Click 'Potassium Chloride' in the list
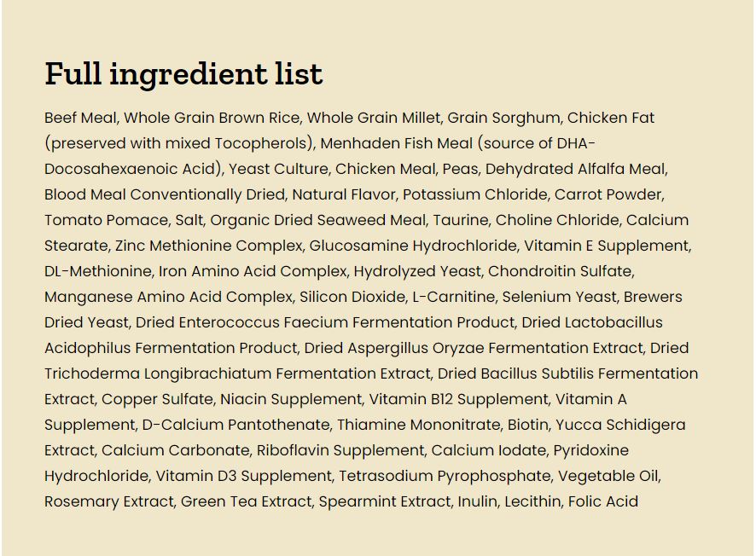This screenshot has width=756, height=556. [475, 194]
